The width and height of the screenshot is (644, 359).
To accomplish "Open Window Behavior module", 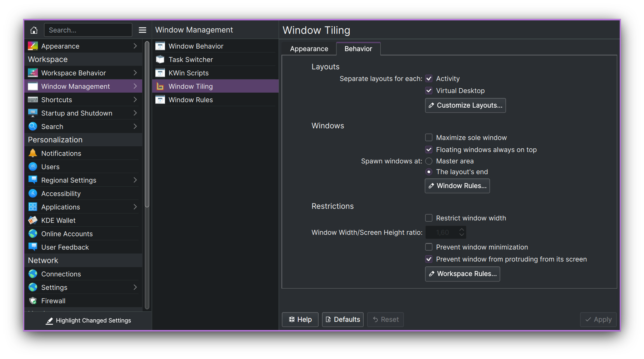I will [215, 46].
